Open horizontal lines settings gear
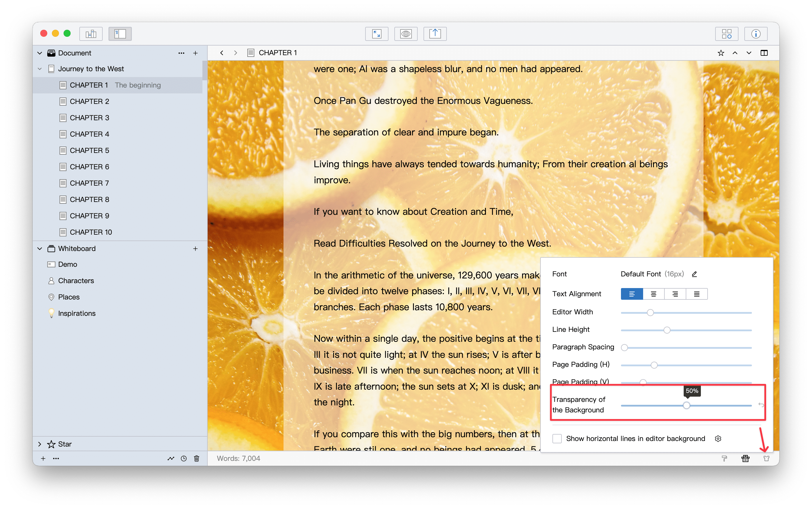This screenshot has height=509, width=812. coord(718,439)
